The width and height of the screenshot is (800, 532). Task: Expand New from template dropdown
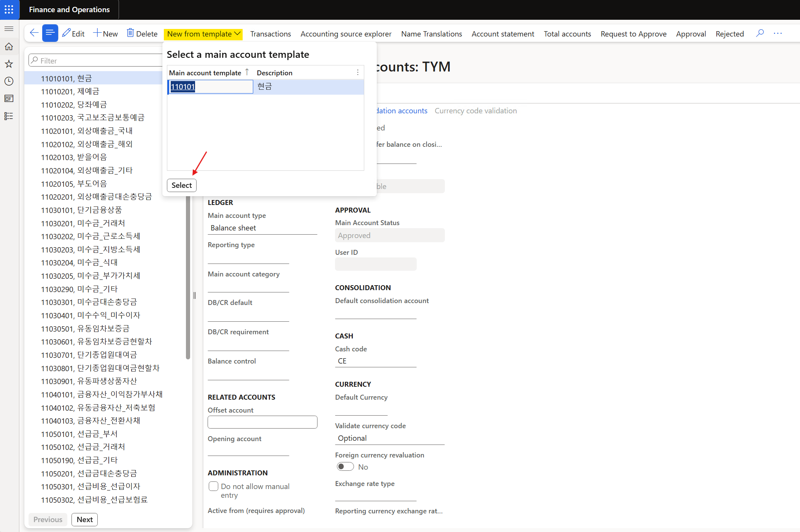[x=203, y=34]
